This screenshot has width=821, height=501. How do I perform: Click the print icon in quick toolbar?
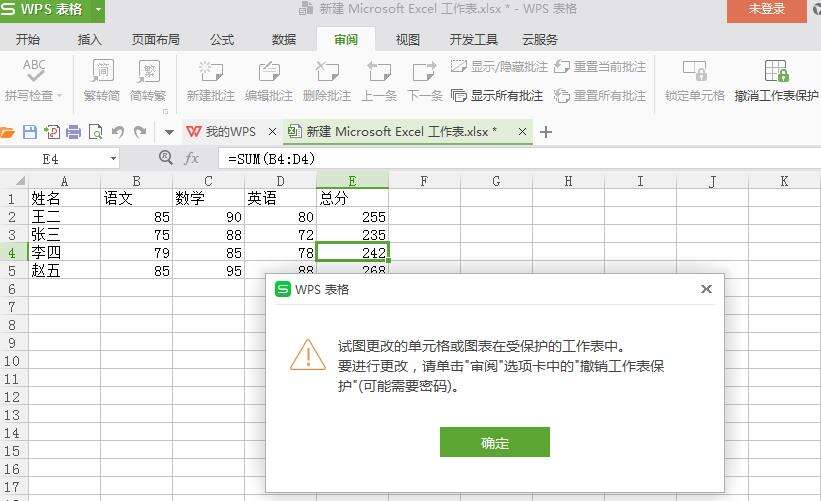pyautogui.click(x=73, y=132)
